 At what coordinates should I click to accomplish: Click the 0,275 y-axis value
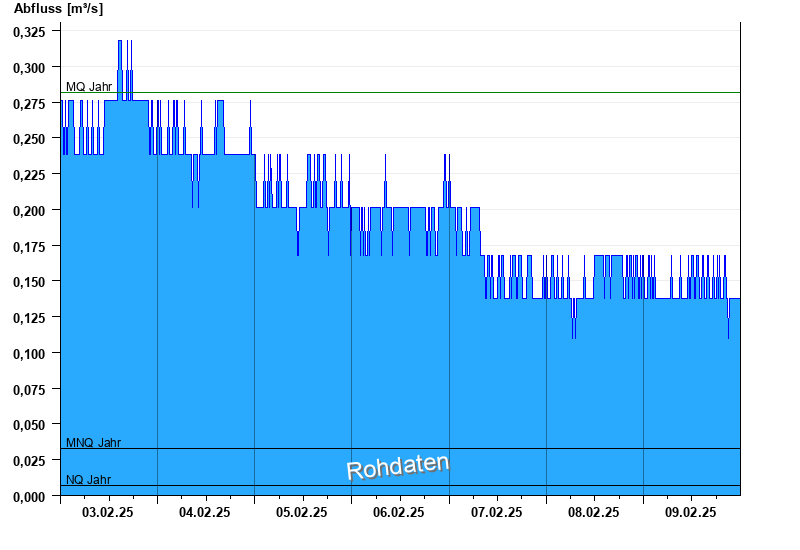(29, 104)
